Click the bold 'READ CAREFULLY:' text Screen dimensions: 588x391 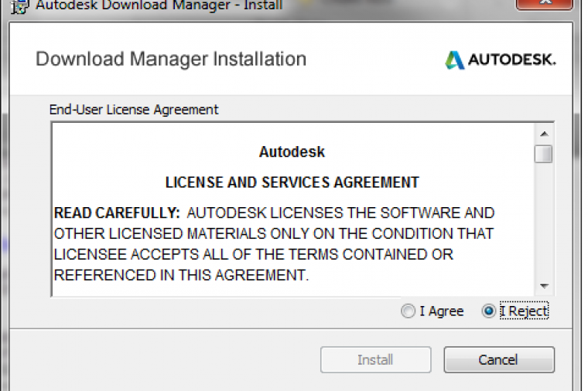coord(117,212)
